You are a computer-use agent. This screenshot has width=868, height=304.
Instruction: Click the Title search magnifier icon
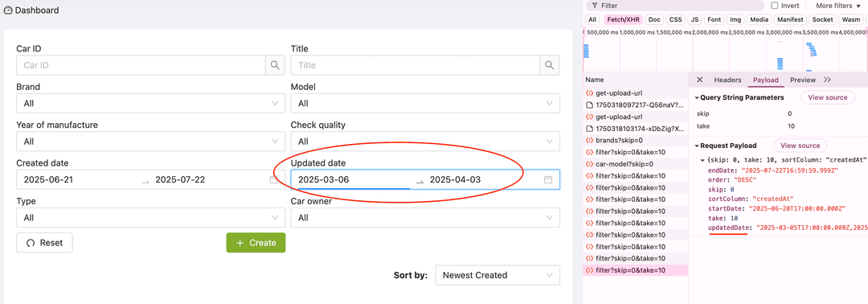click(549, 65)
